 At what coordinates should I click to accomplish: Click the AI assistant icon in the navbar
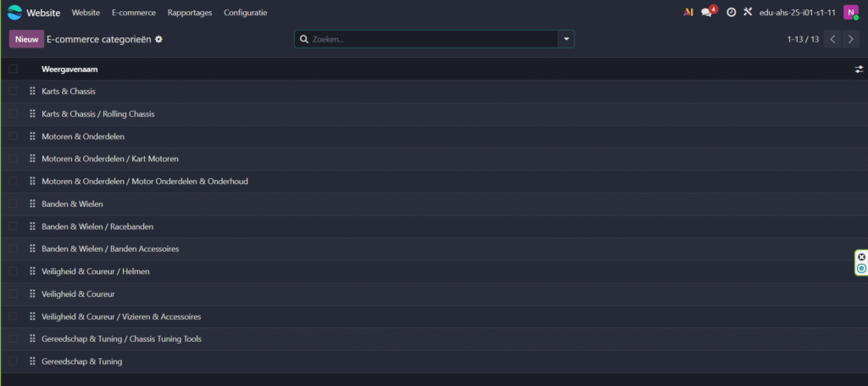(688, 13)
